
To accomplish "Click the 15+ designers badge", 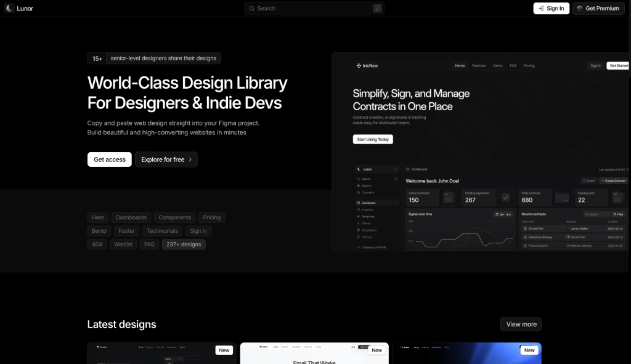I will pyautogui.click(x=154, y=59).
